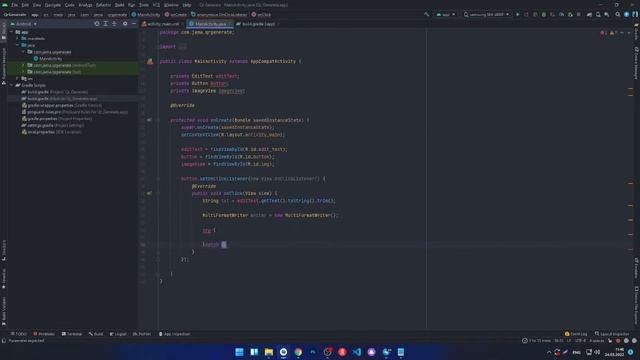The image size is (640, 360).
Task: Open the Logcat tool window
Action: [118, 334]
